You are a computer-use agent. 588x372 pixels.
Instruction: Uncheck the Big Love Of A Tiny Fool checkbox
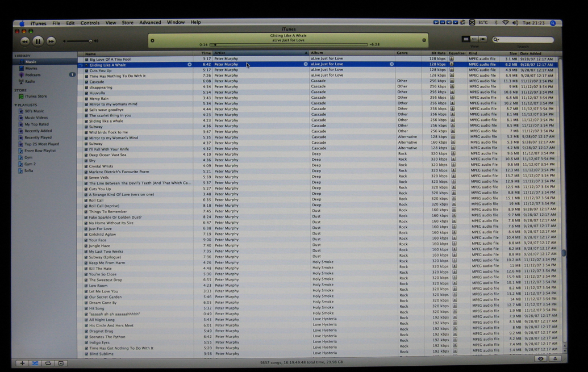pyautogui.click(x=86, y=59)
